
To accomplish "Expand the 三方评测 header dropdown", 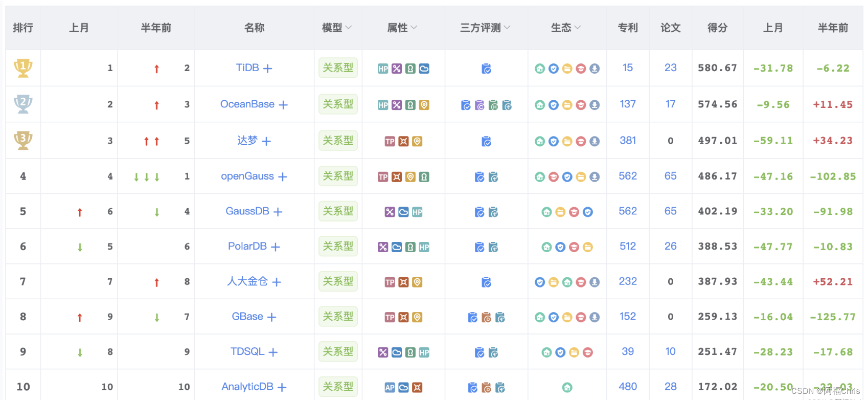I will 507,28.
